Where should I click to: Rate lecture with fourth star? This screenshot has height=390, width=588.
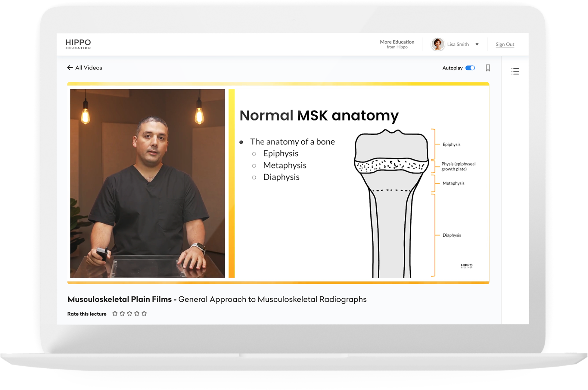(137, 314)
